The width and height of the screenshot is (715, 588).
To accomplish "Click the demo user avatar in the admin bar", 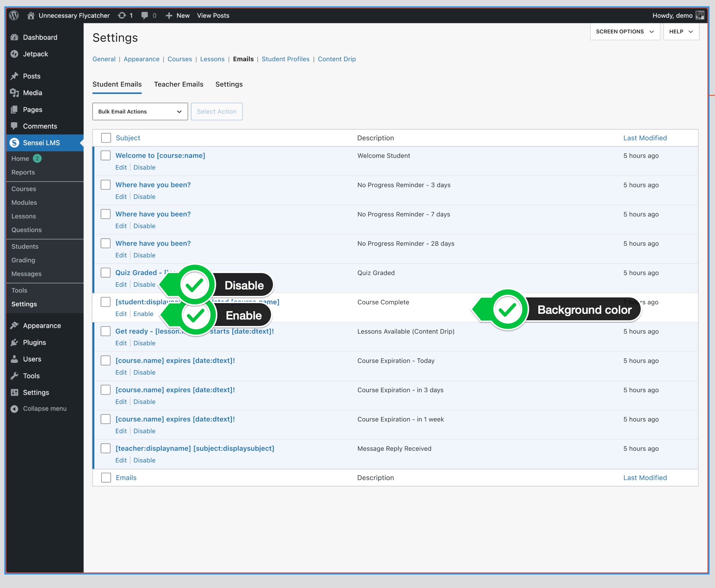I will pyautogui.click(x=701, y=15).
